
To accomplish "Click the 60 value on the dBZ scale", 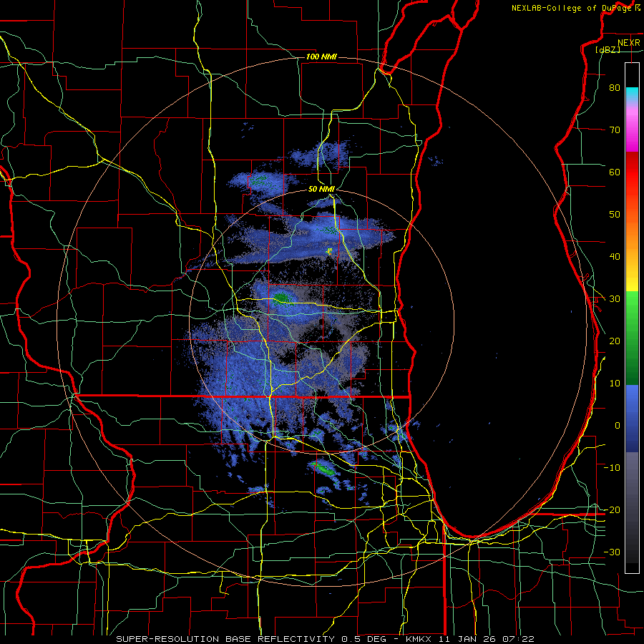I will 615,172.
